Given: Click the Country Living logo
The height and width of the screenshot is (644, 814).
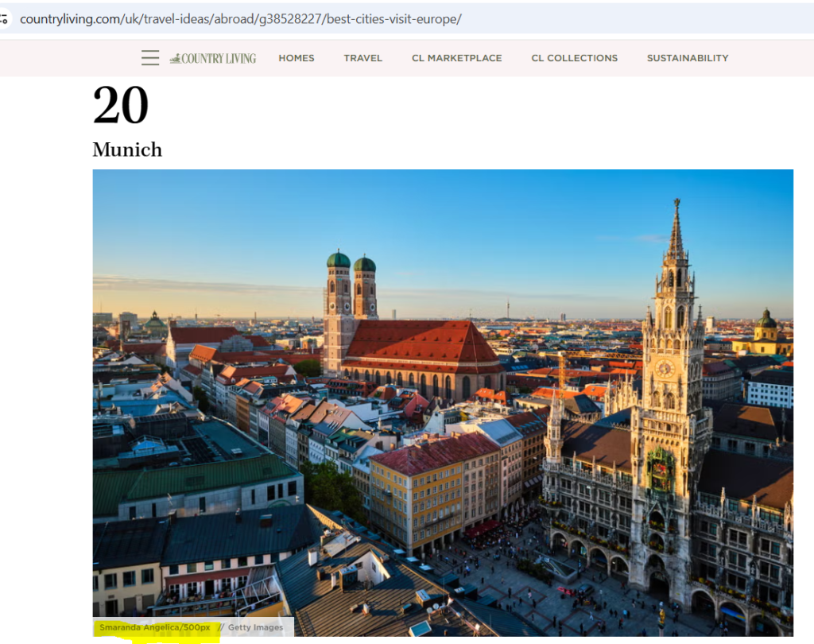Looking at the screenshot, I should pyautogui.click(x=213, y=58).
